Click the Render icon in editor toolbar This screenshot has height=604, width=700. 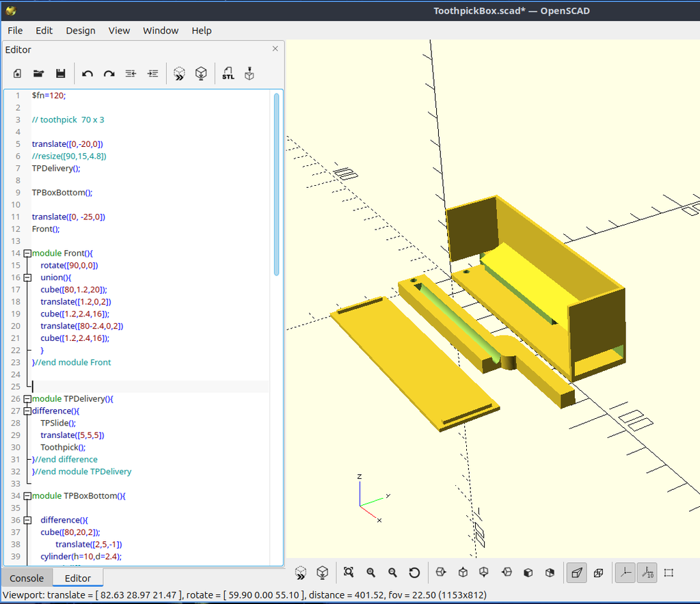(201, 73)
